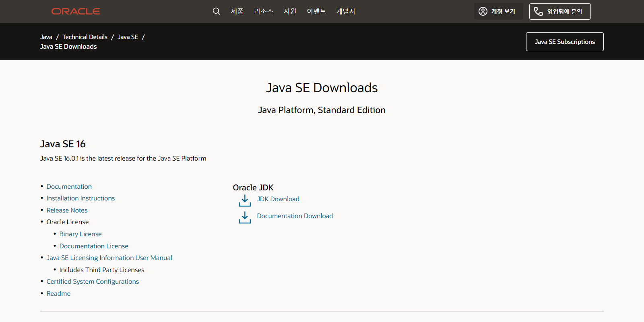Open Certified System Configurations link

point(93,281)
